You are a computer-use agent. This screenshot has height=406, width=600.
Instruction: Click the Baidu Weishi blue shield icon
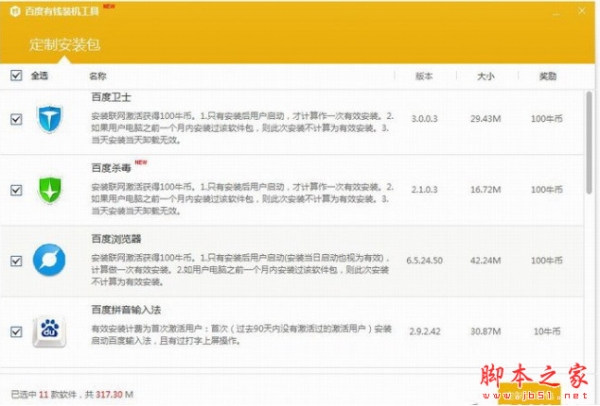click(49, 119)
